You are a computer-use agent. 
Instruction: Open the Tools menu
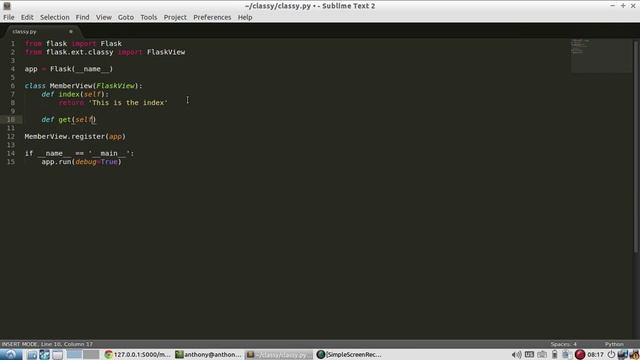coord(149,17)
